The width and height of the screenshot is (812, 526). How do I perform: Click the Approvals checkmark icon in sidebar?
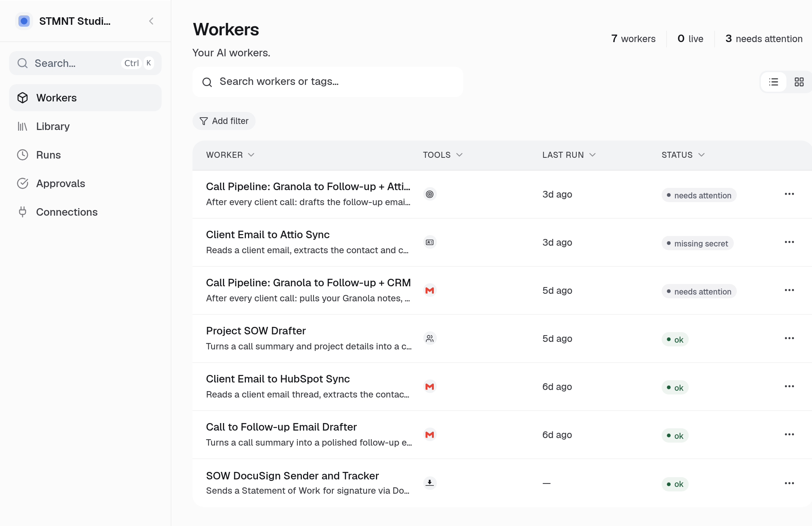(23, 183)
